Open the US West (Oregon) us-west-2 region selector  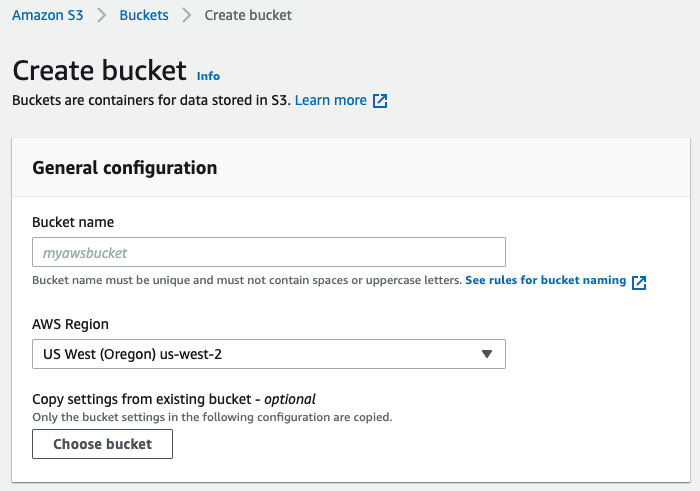(x=269, y=354)
